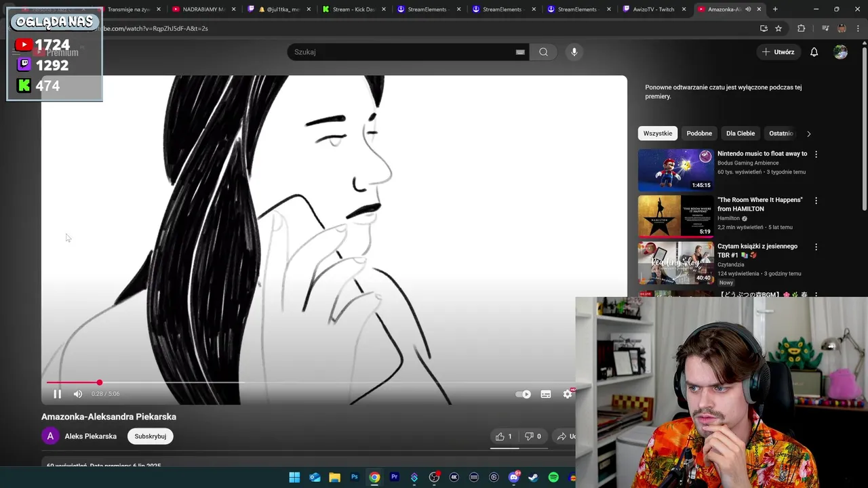
Task: Open the Czytam książki z jesiennego TBR thumbnail
Action: [676, 263]
